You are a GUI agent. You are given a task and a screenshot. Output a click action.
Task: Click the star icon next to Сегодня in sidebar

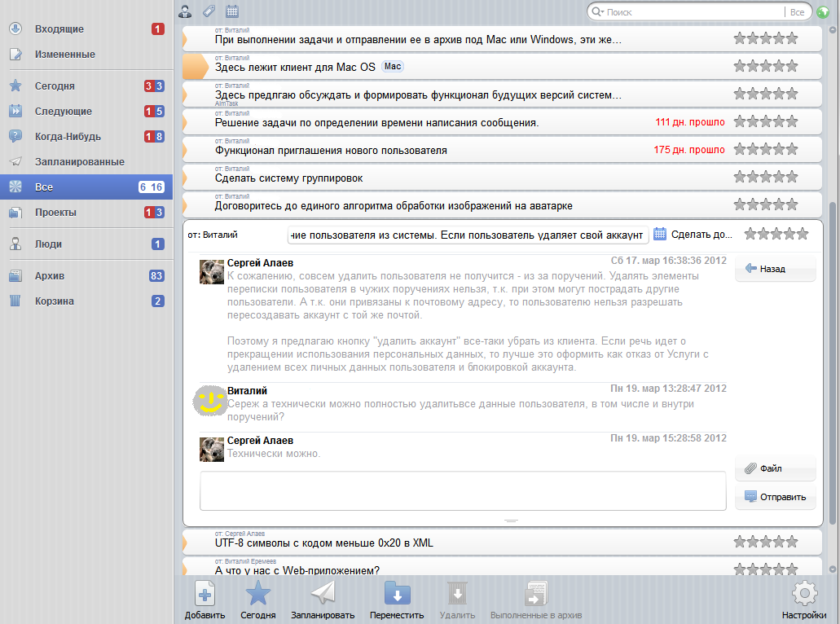(x=15, y=86)
